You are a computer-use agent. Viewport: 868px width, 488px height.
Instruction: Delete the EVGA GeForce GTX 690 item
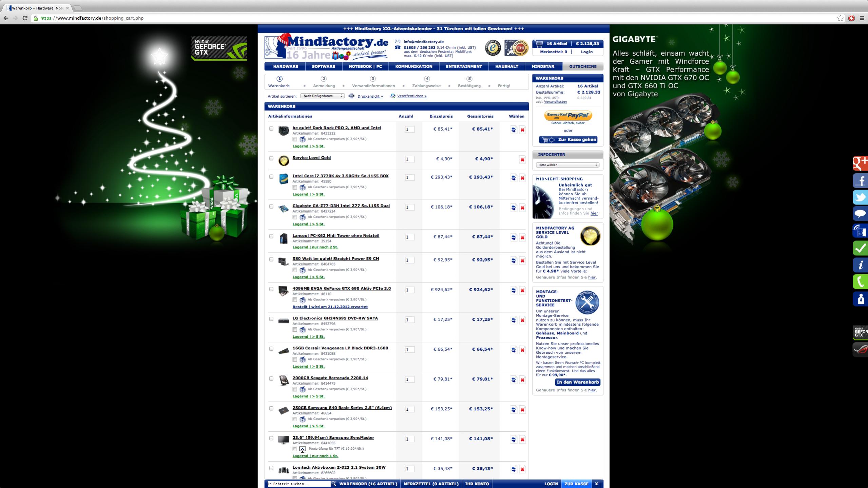click(522, 290)
